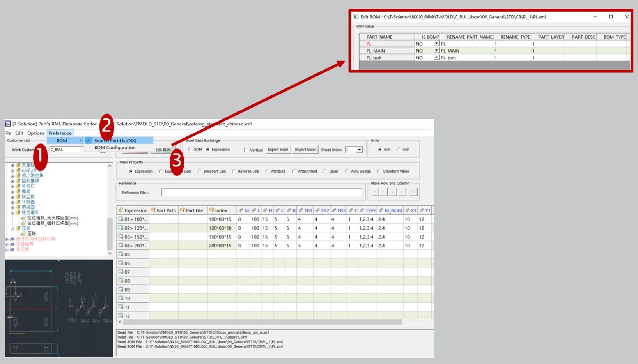Viewport: 638px width, 364px height.
Task: Click move-row-up arrow button
Action: [393, 192]
